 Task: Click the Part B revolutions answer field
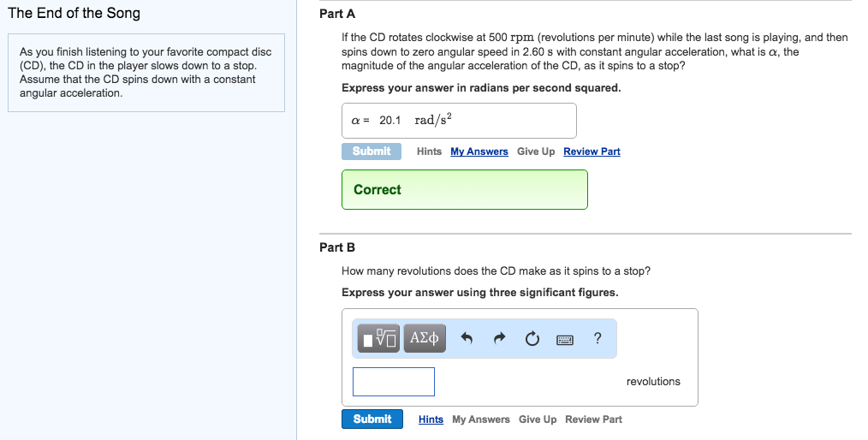(x=394, y=382)
